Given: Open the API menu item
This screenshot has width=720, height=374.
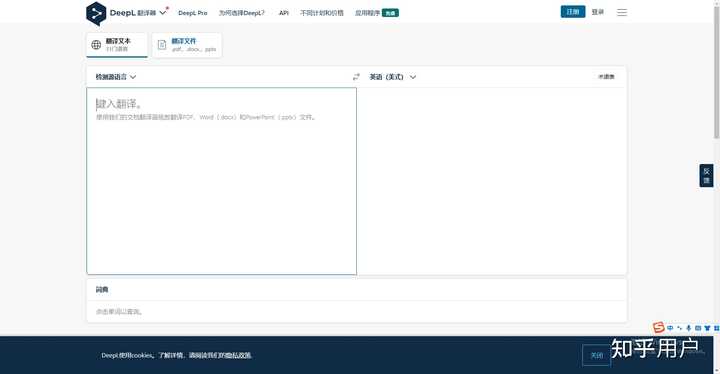Looking at the screenshot, I should [x=284, y=13].
